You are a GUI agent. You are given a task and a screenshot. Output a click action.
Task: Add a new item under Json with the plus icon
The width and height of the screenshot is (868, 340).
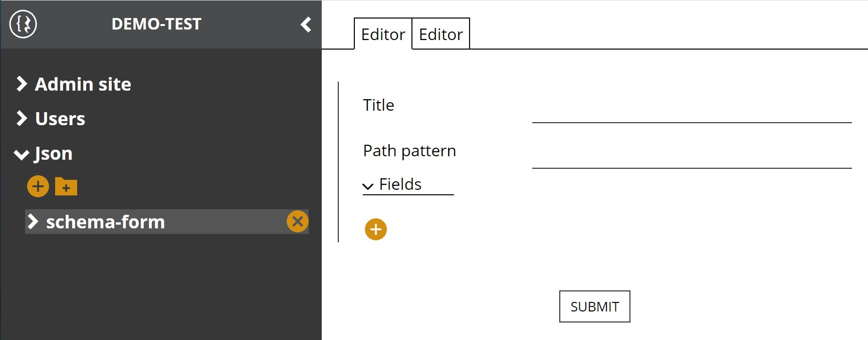pos(38,186)
